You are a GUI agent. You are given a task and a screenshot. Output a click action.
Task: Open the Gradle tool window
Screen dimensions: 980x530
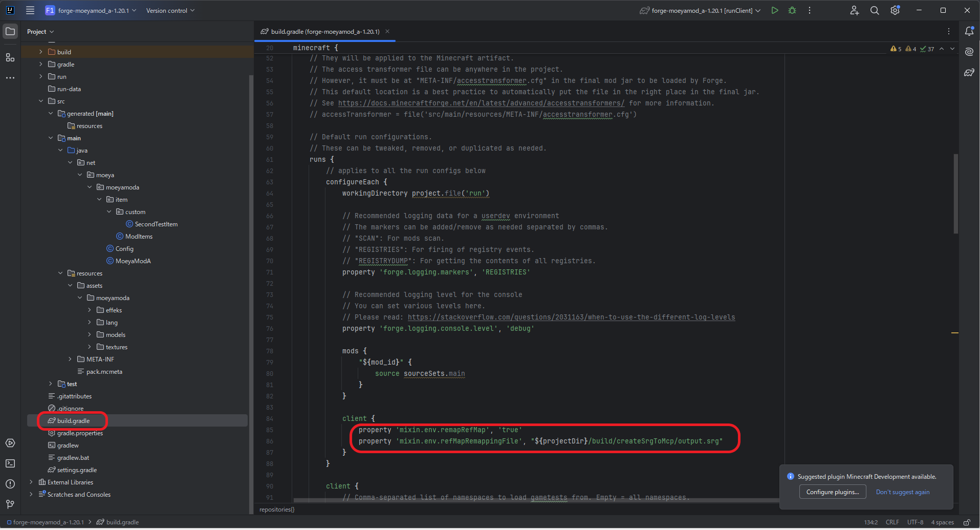click(969, 73)
